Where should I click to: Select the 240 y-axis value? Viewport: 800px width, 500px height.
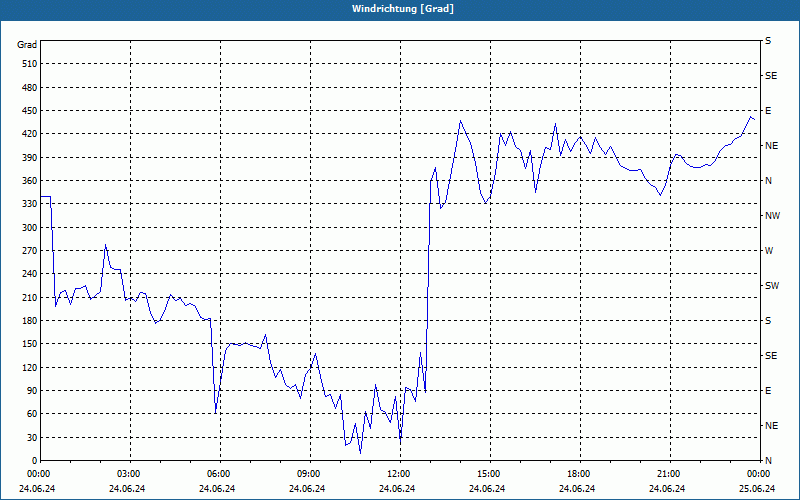tap(30, 274)
